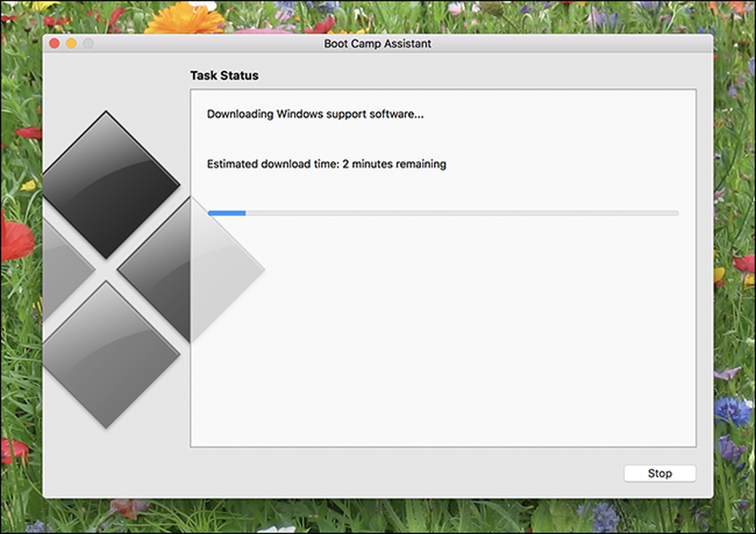Click the blue filled part of progress bar
756x534 pixels.
(227, 213)
